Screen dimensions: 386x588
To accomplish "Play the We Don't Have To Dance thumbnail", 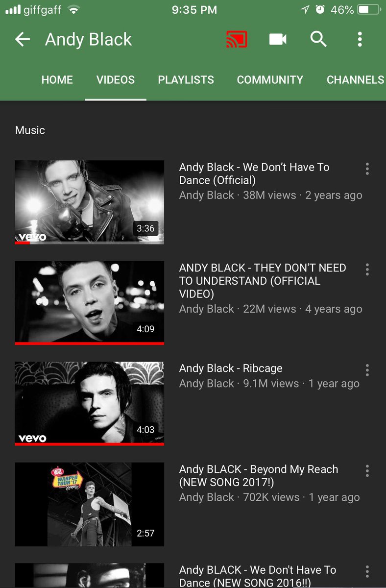I will [89, 202].
